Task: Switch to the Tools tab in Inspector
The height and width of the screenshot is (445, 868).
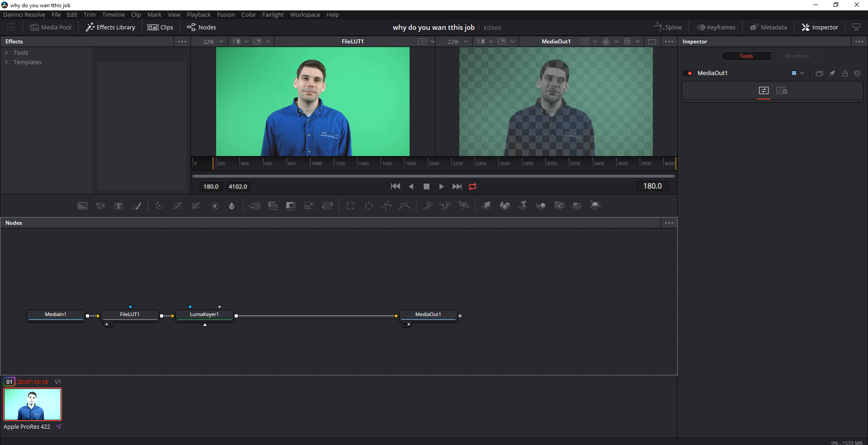Action: pos(746,56)
